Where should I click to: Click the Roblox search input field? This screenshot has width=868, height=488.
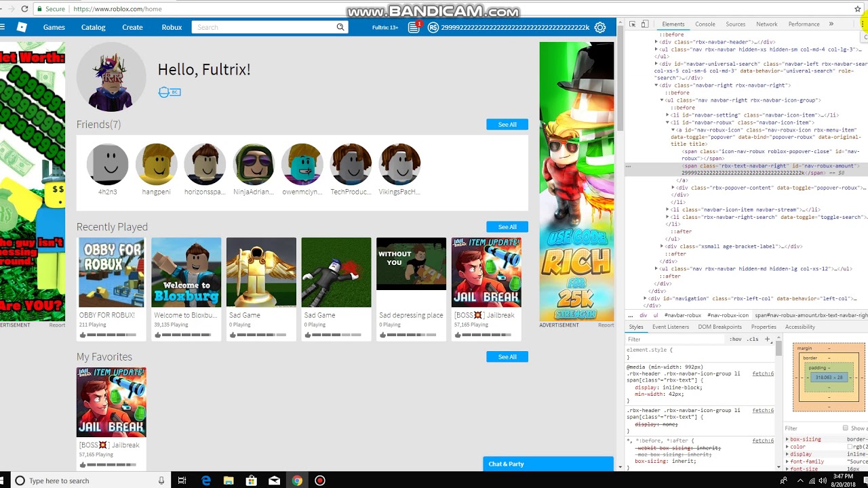[x=263, y=27]
